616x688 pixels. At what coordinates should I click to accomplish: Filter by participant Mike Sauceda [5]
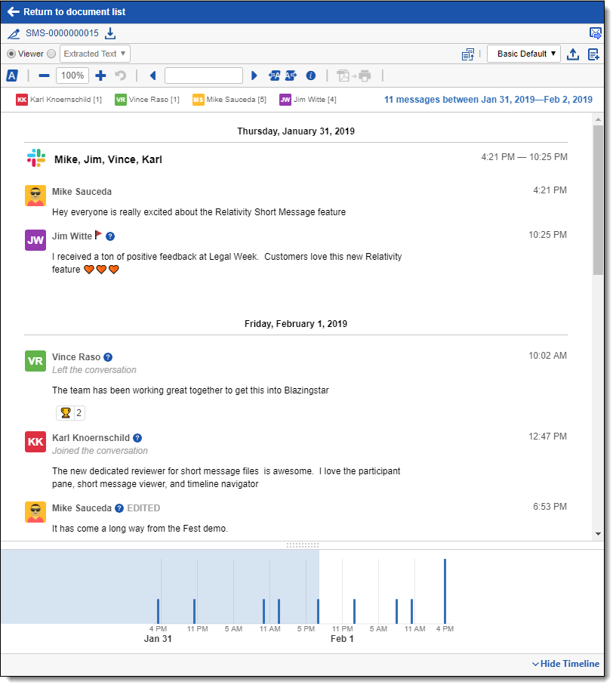pos(229,100)
